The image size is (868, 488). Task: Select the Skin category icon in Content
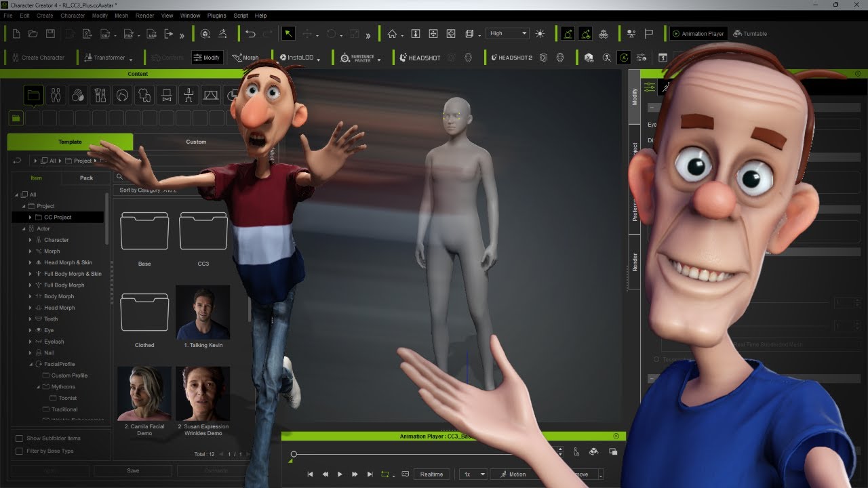click(78, 96)
